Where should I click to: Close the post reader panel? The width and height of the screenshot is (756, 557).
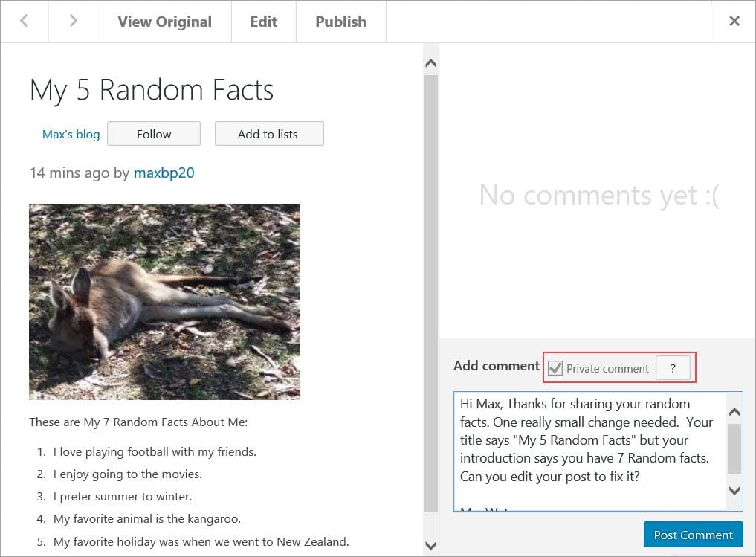(x=734, y=22)
